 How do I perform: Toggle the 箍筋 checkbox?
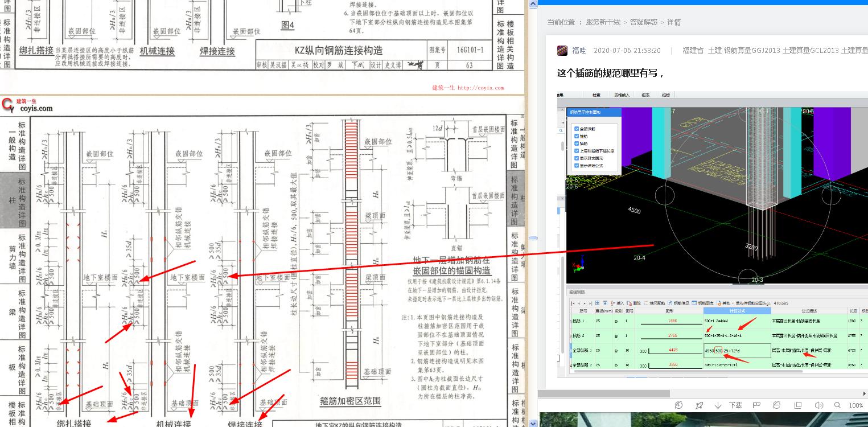[577, 136]
